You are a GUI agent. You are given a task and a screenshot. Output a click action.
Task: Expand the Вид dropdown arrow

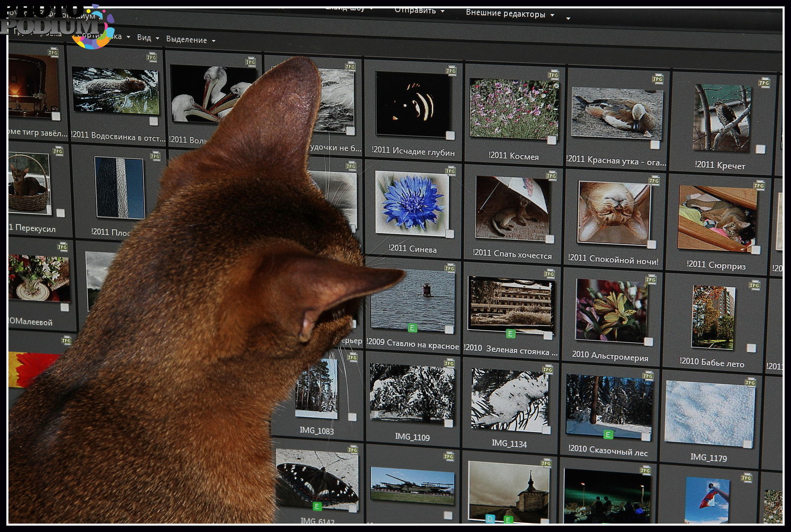click(157, 38)
